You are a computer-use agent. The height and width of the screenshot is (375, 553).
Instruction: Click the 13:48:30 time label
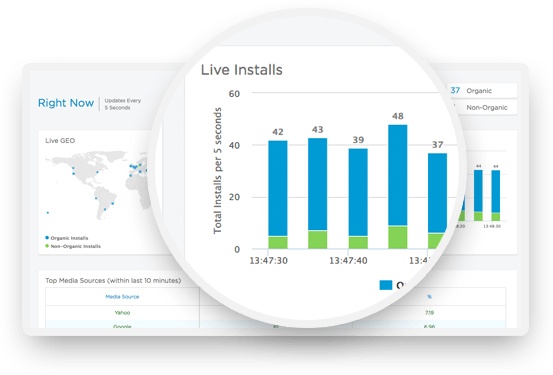tap(492, 226)
